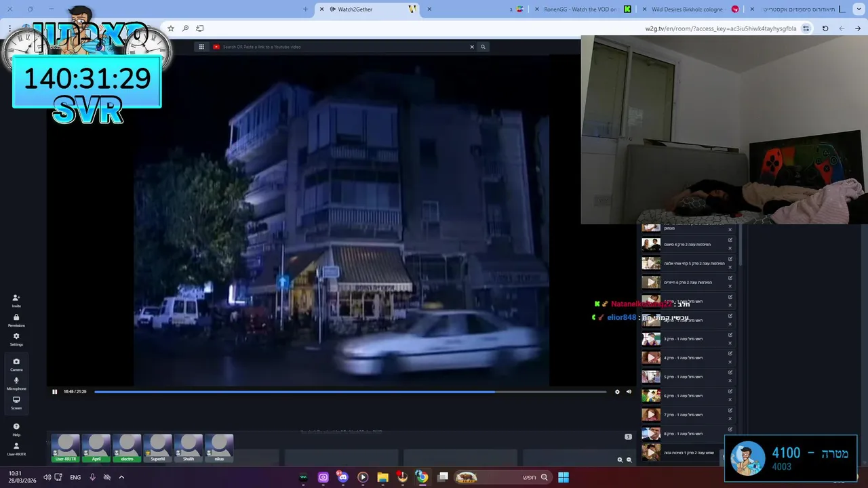Remove playlist item עונה 1 - פרק 7
This screenshot has width=868, height=488.
tap(730, 419)
